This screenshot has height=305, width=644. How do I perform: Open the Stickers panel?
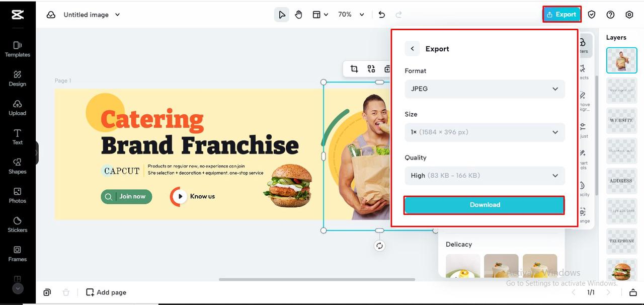pyautogui.click(x=18, y=224)
